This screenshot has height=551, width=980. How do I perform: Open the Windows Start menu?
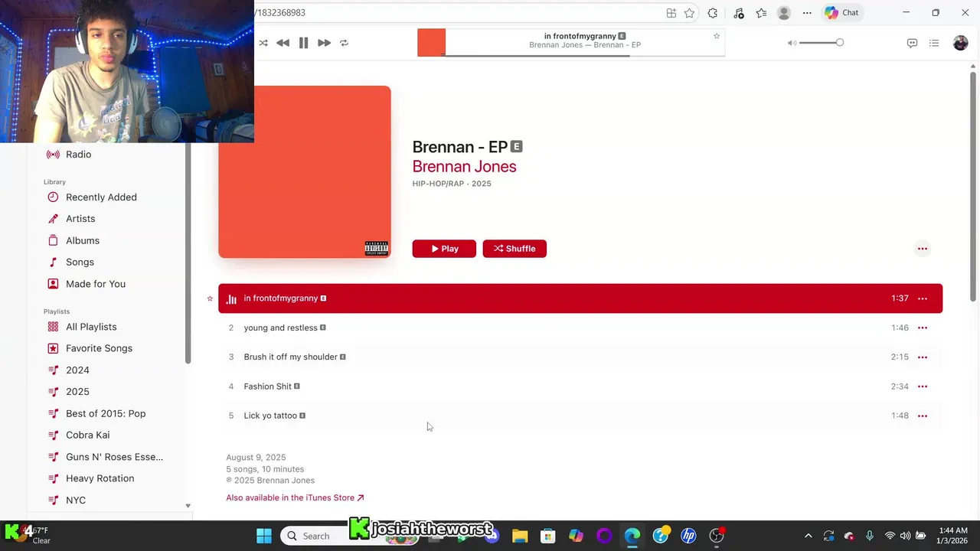coord(264,536)
